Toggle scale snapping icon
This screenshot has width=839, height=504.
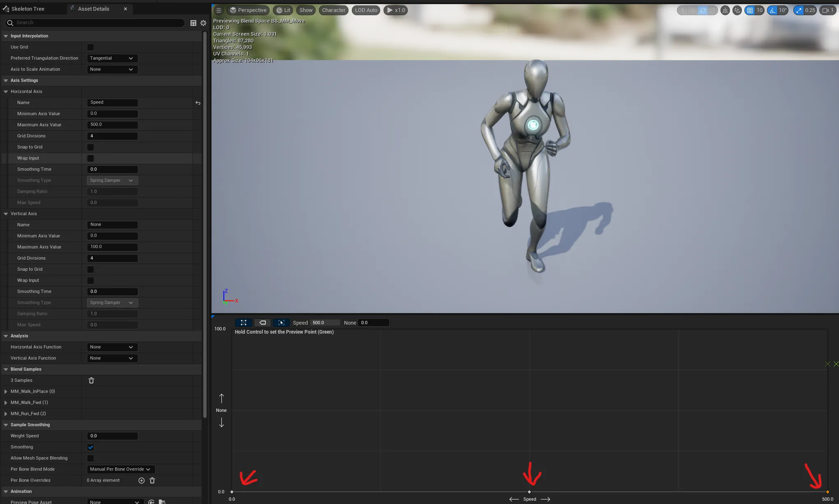click(x=799, y=10)
